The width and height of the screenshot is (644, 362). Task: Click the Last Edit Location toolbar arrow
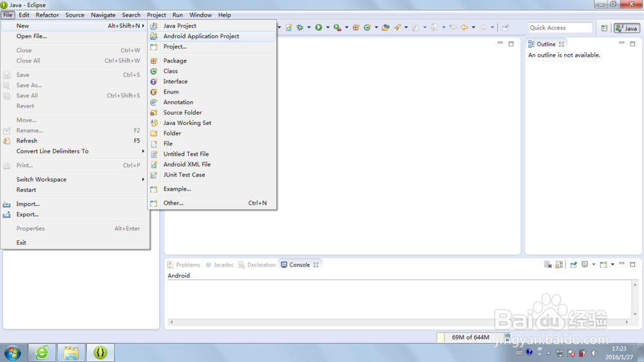(453, 28)
